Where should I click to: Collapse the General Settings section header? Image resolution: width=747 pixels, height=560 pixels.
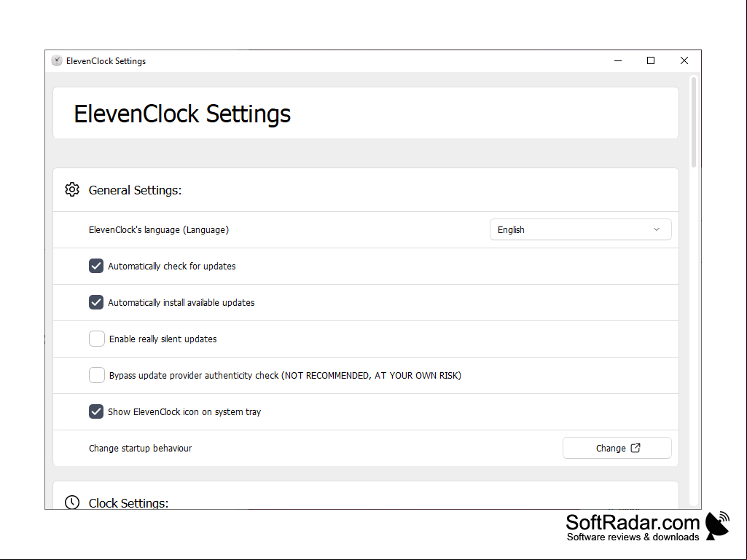365,190
